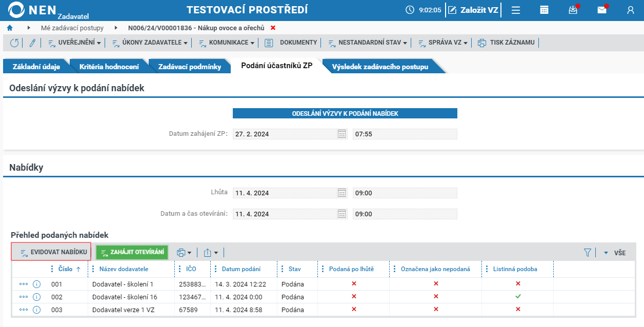Image resolution: width=644 pixels, height=327 pixels.
Task: Click the filter funnel icon
Action: click(588, 252)
